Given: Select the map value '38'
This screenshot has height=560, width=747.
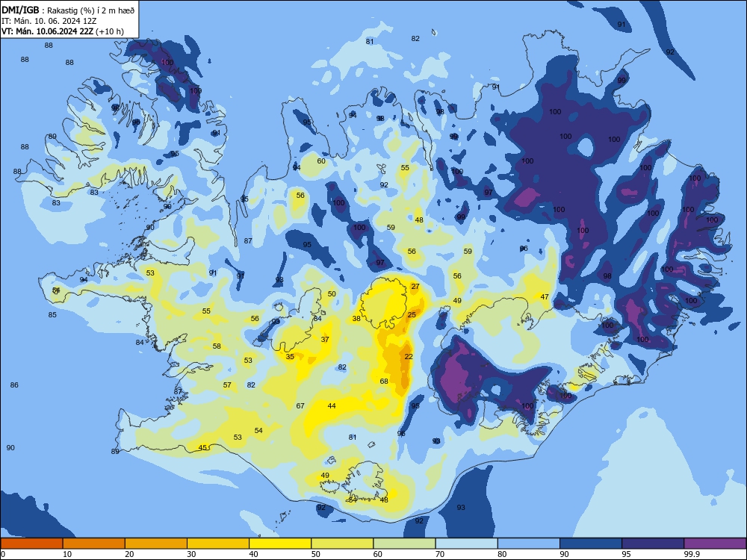Looking at the screenshot, I should pyautogui.click(x=356, y=319).
